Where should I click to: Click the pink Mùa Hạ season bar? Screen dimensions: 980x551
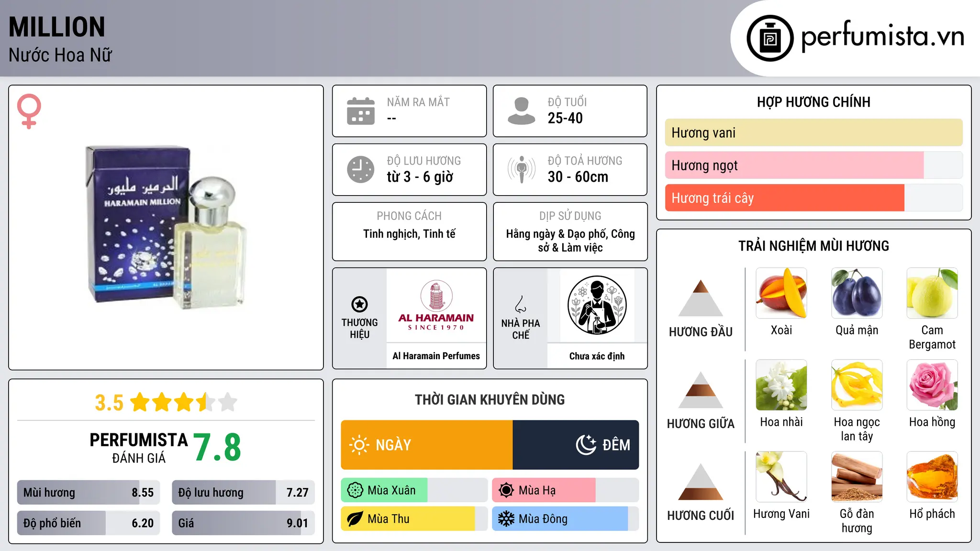(544, 490)
